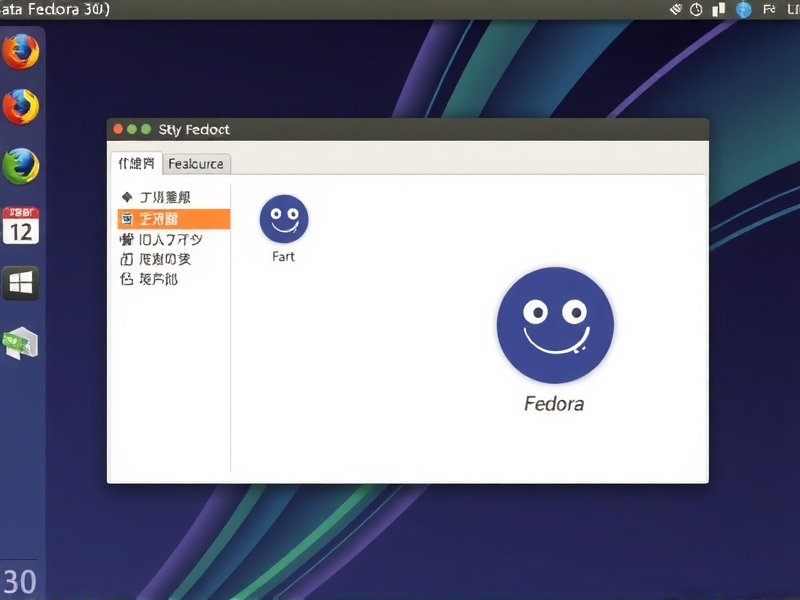
Task: Switch to the Fealource tab
Action: (196, 163)
